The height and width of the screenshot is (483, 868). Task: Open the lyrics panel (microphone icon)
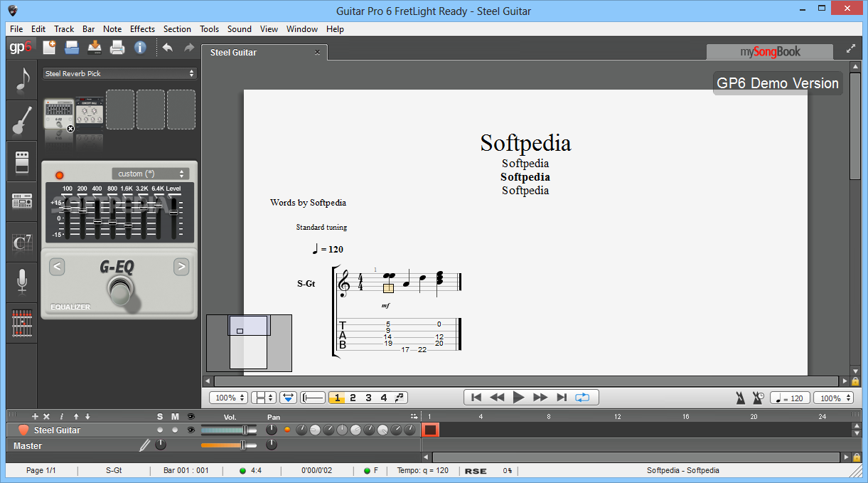22,282
